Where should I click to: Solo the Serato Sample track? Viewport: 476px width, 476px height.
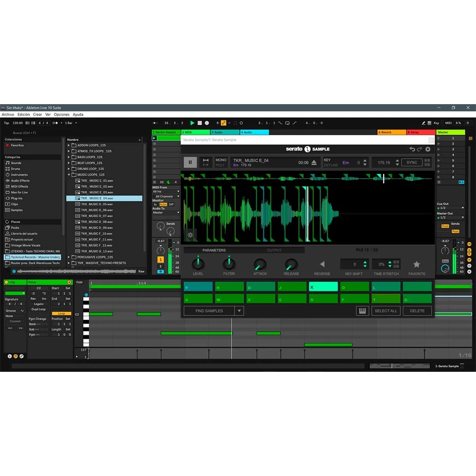click(x=160, y=266)
